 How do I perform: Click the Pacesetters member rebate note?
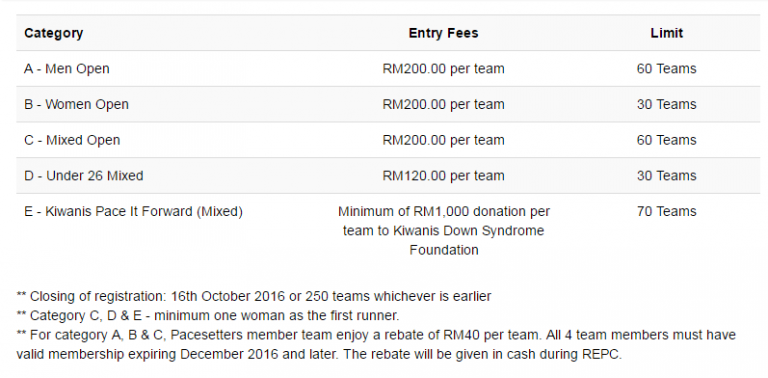tap(376, 344)
